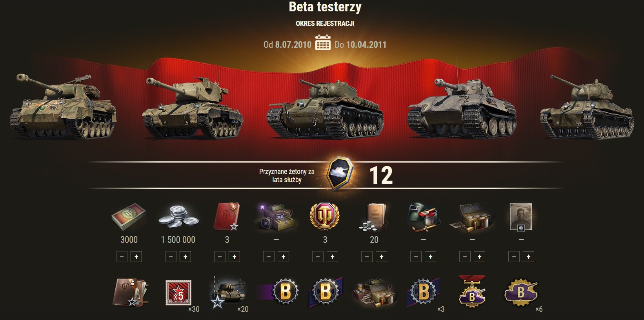
Task: Select the center KV heavy tank image
Action: (x=324, y=109)
